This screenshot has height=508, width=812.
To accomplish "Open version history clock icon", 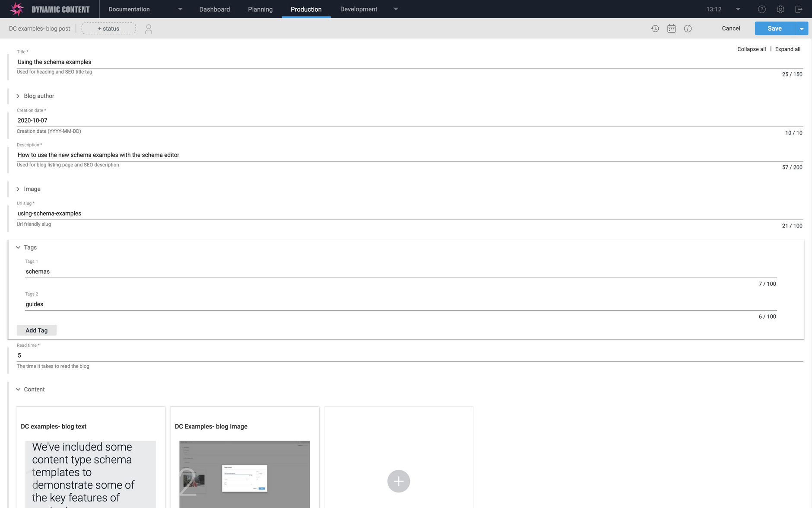I will pyautogui.click(x=655, y=29).
